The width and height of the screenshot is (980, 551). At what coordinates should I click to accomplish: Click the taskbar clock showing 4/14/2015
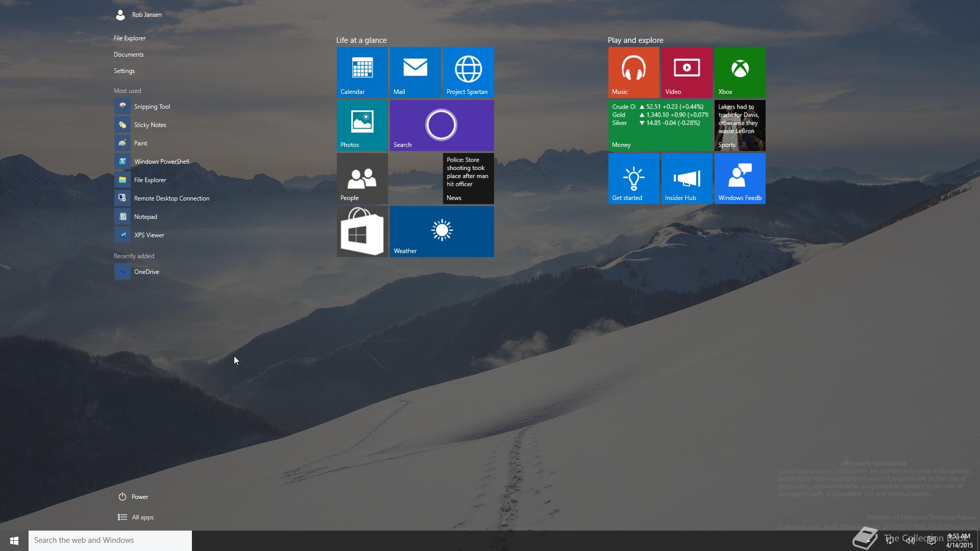pyautogui.click(x=959, y=541)
